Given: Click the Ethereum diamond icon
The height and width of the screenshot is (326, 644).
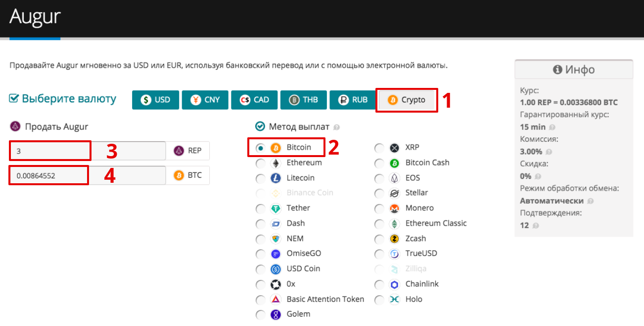Looking at the screenshot, I should (276, 163).
